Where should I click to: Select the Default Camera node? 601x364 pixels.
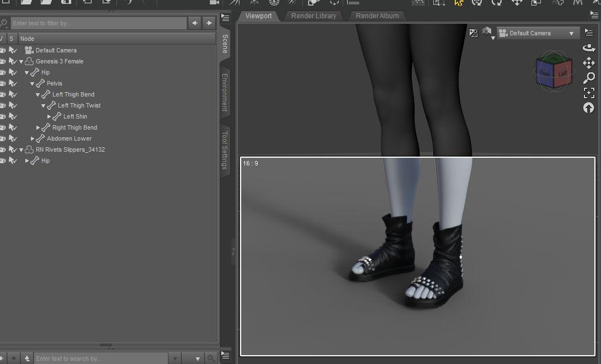pyautogui.click(x=56, y=50)
